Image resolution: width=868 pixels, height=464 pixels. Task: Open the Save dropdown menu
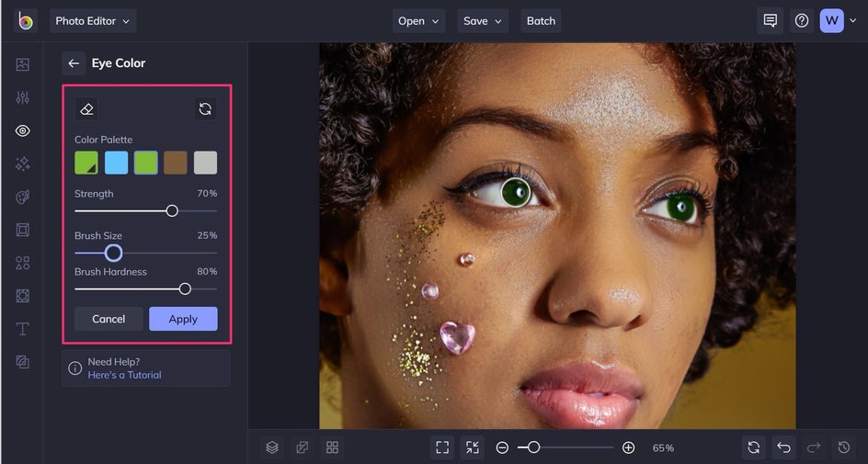click(x=483, y=21)
